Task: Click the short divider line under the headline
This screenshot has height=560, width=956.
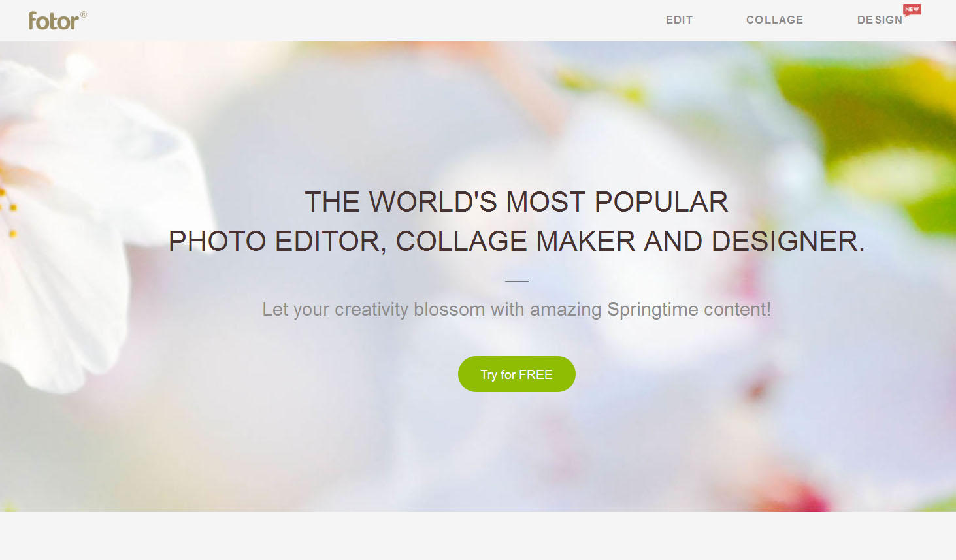Action: point(516,281)
